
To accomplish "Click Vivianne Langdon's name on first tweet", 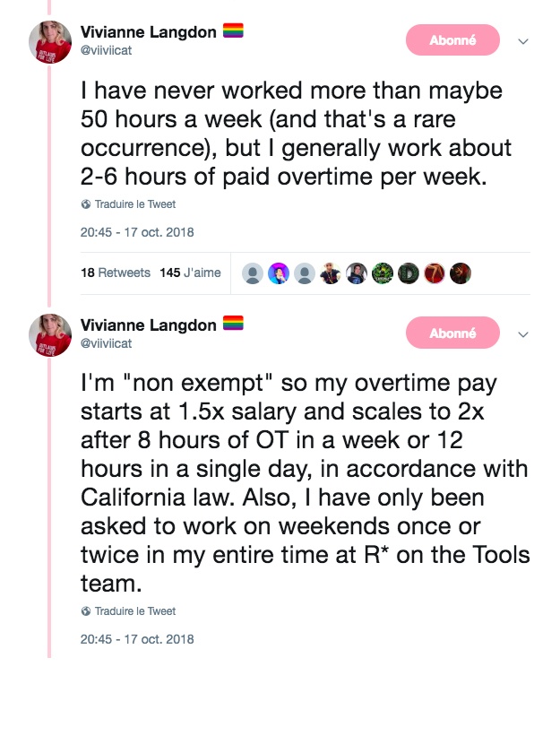I will 148,32.
